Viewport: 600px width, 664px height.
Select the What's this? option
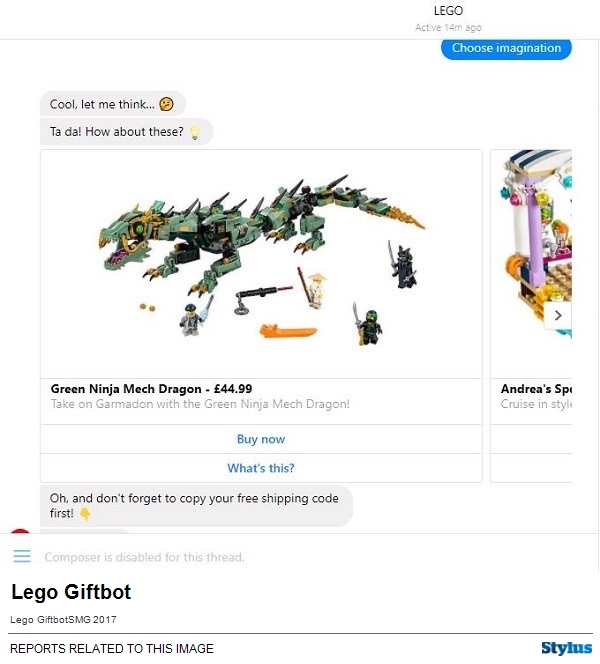[x=261, y=468]
